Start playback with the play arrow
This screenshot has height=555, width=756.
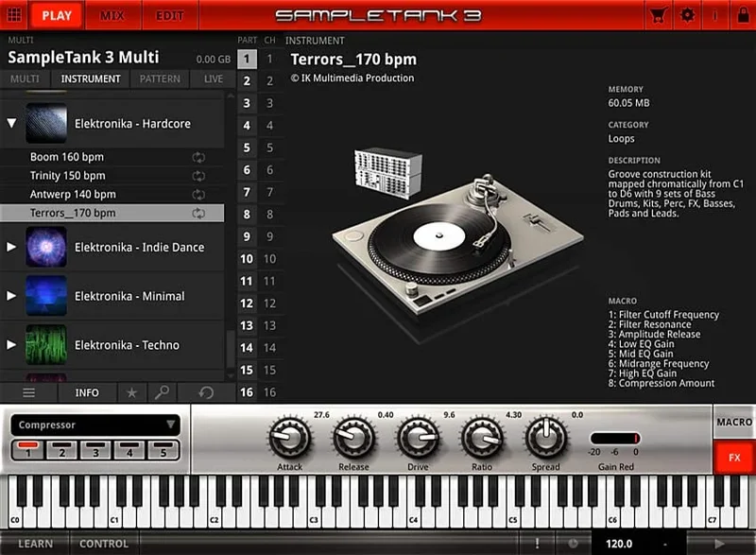(x=719, y=544)
